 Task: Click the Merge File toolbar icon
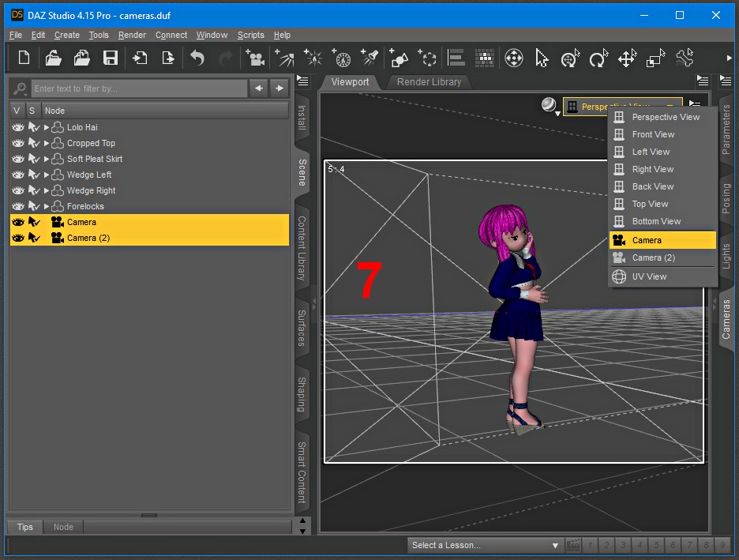[81, 58]
